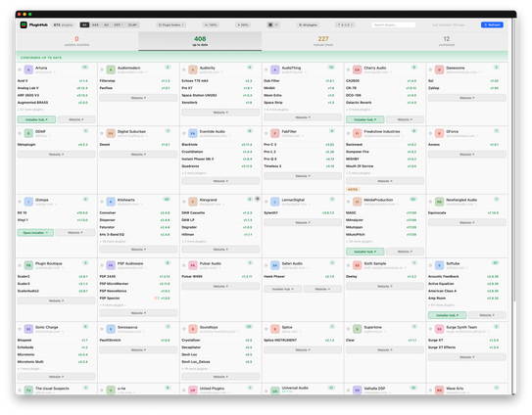Select the CLAP format filter
This screenshot has width=532, height=415.
click(132, 24)
